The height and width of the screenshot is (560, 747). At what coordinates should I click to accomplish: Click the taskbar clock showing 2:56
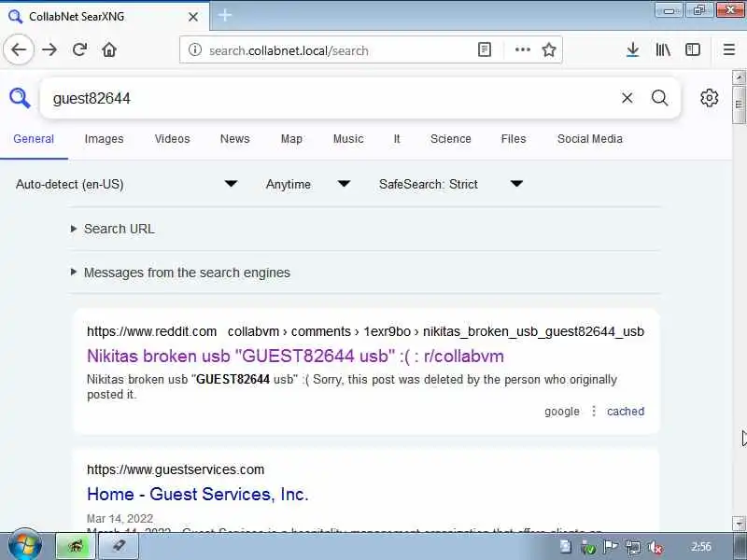pos(701,546)
